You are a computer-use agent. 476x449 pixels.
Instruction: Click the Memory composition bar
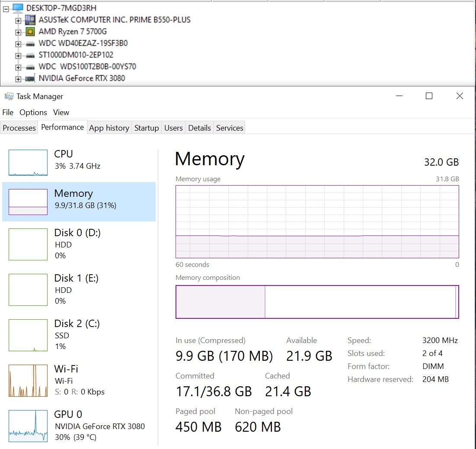coord(317,302)
